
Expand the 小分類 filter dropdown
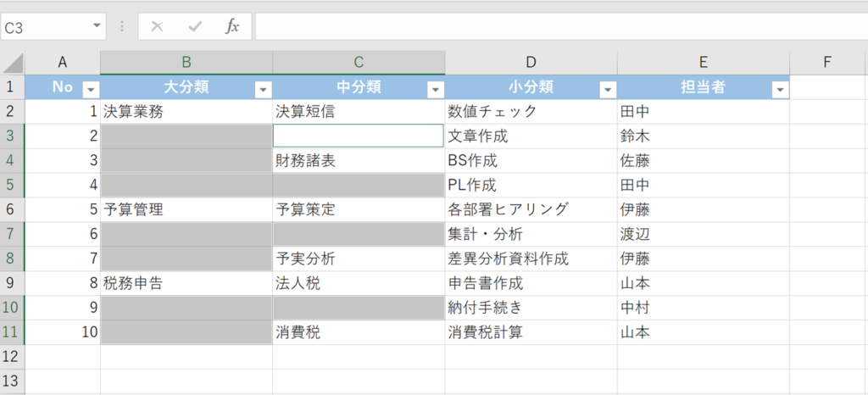[x=607, y=89]
